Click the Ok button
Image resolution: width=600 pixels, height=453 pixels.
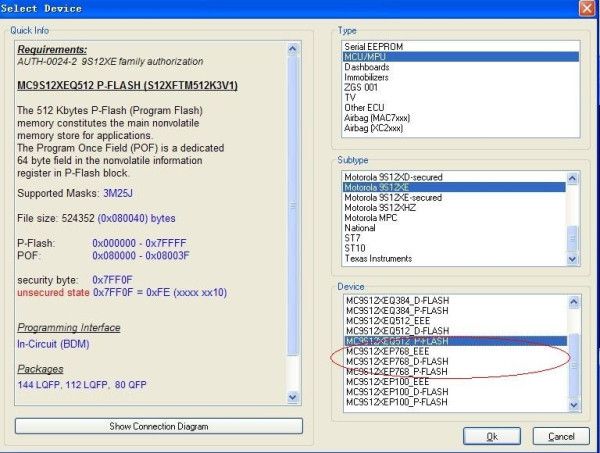coord(491,436)
